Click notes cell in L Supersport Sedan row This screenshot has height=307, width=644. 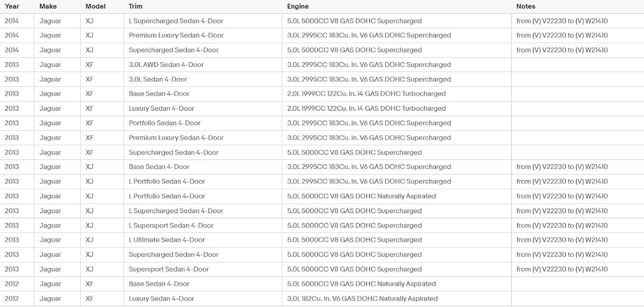(562, 226)
